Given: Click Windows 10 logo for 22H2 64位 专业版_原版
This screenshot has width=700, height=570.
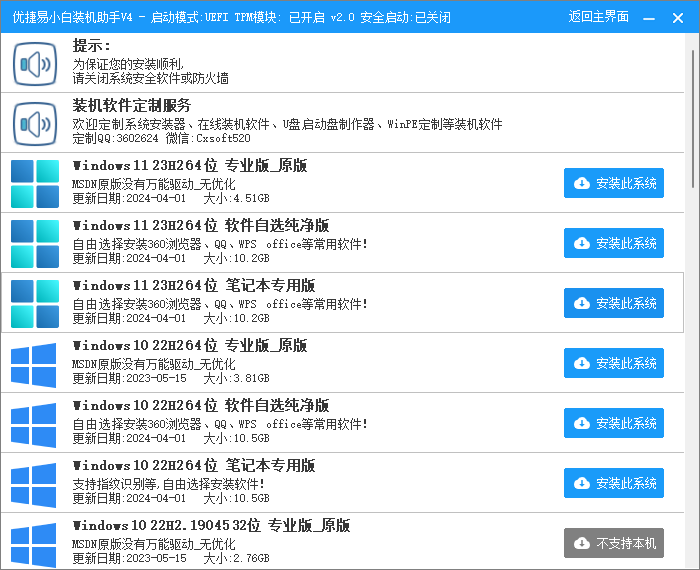Looking at the screenshot, I should [x=33, y=365].
